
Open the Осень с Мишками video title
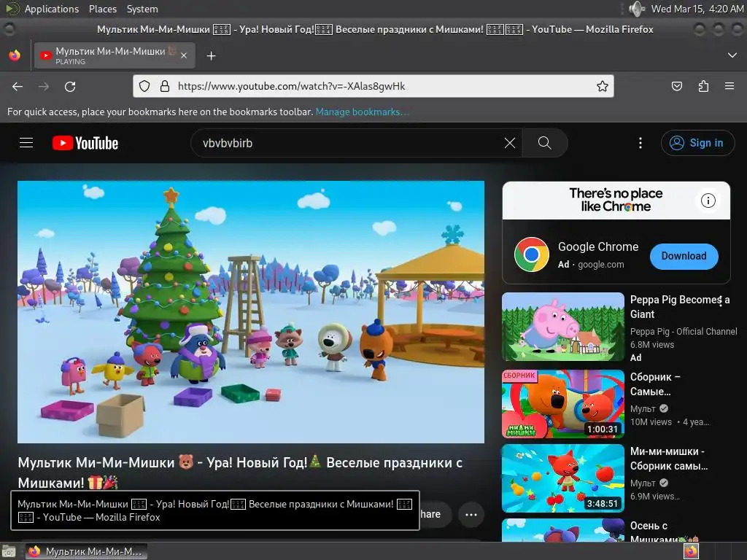pos(664,532)
